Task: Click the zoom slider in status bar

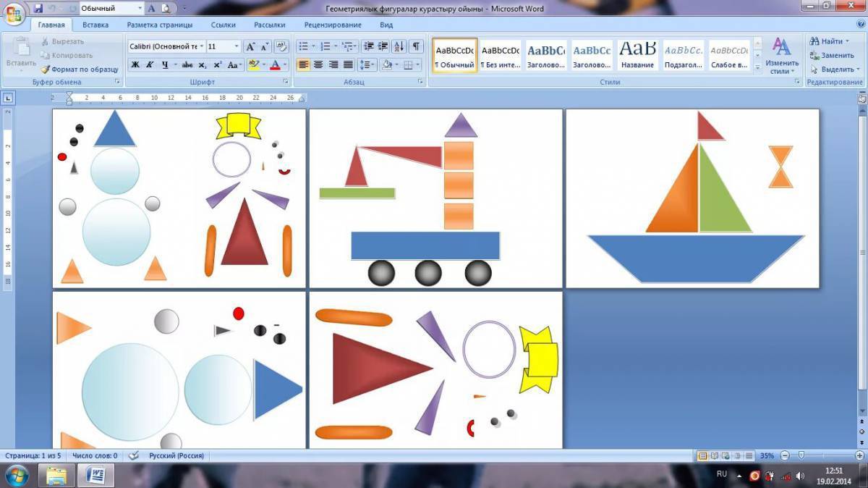Action: [801, 455]
